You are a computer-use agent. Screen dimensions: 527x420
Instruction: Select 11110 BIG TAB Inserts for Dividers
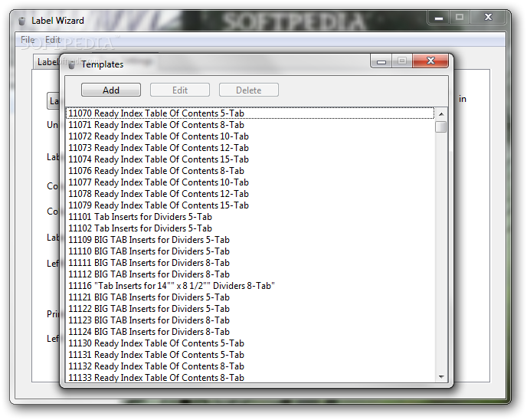coord(250,251)
